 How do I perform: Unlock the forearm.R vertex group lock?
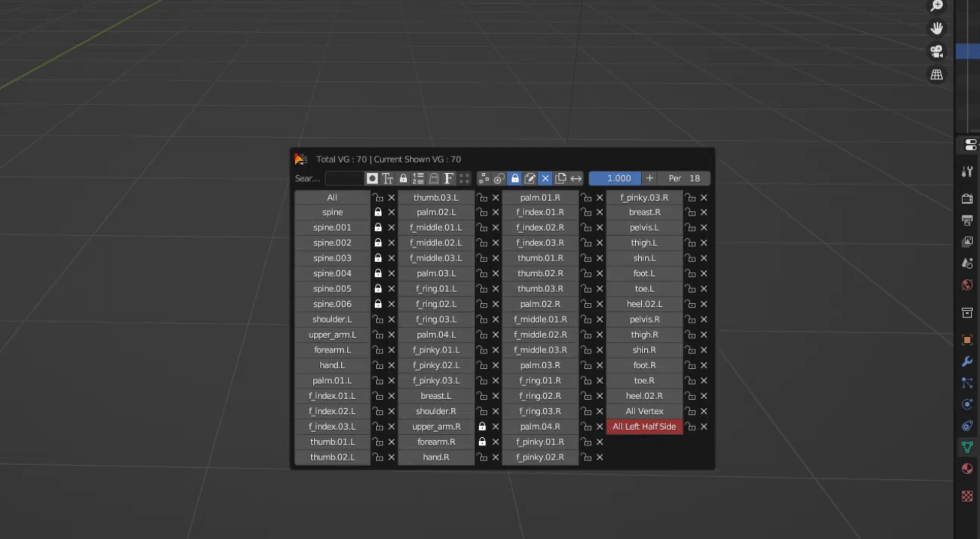tap(482, 442)
